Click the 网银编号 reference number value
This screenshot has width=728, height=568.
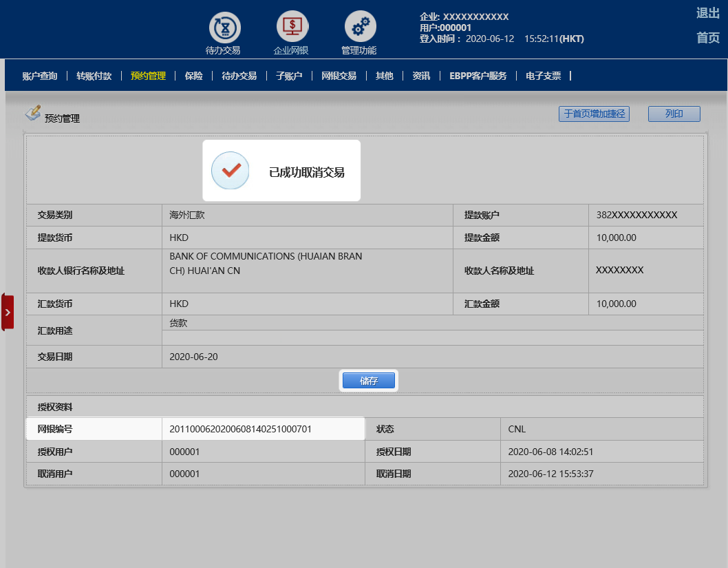(240, 429)
